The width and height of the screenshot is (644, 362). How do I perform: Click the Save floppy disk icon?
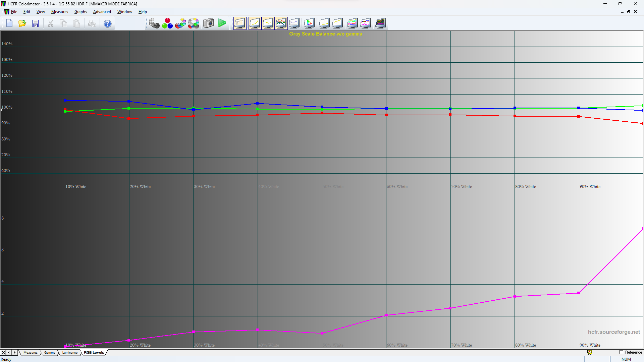(36, 23)
